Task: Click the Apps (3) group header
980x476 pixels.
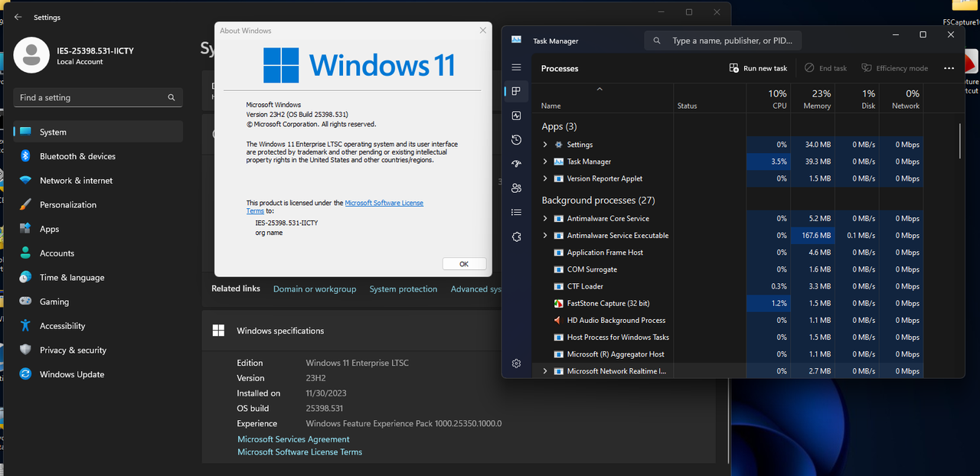Action: coord(559,126)
